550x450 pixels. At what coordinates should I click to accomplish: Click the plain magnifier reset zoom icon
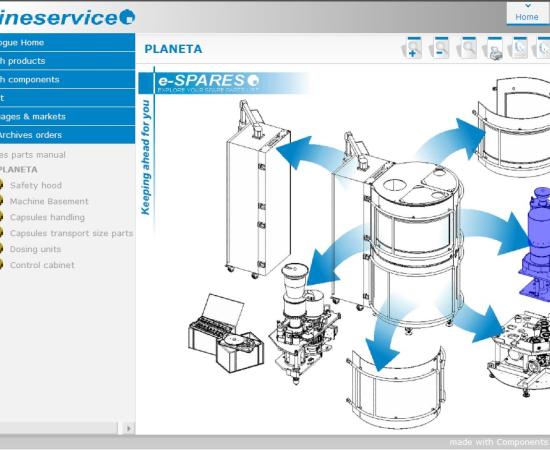click(467, 47)
